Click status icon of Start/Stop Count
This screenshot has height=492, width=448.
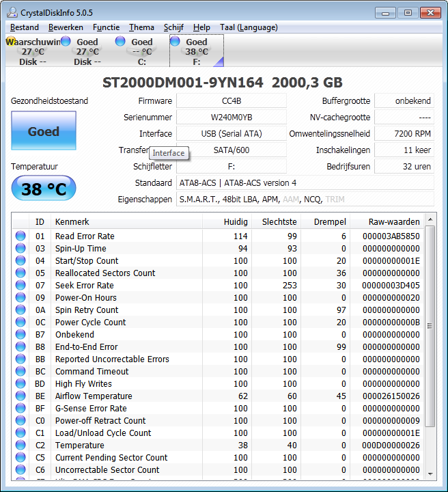click(20, 260)
